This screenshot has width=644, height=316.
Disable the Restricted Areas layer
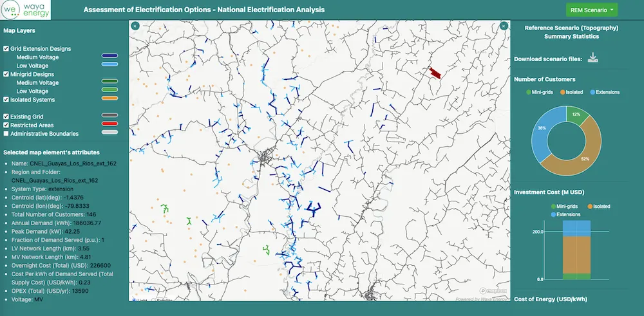click(x=6, y=125)
